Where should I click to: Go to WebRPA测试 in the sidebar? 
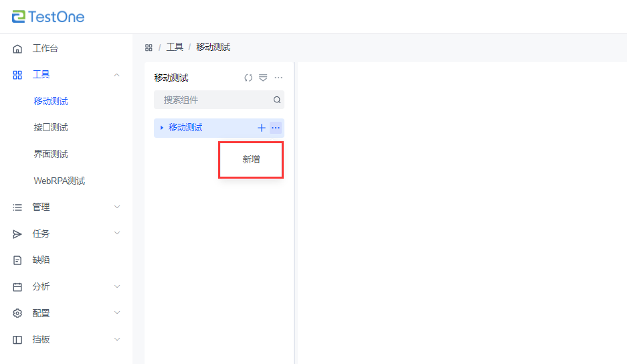(59, 181)
